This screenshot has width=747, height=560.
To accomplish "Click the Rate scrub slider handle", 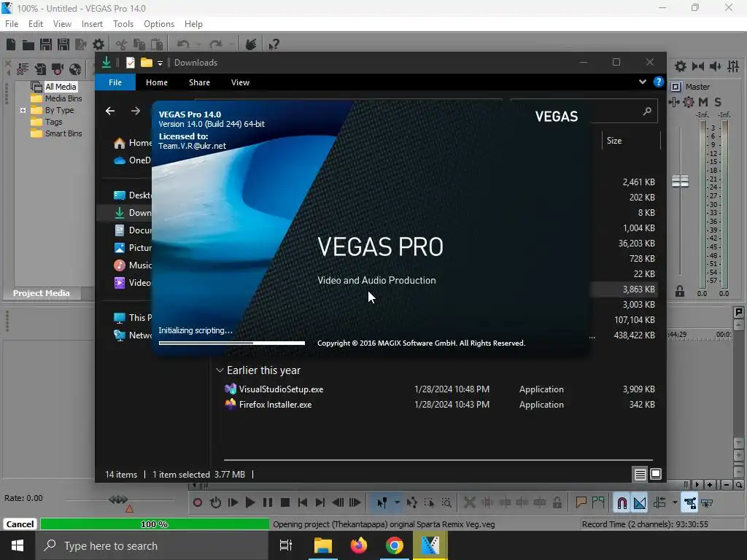I will [117, 499].
